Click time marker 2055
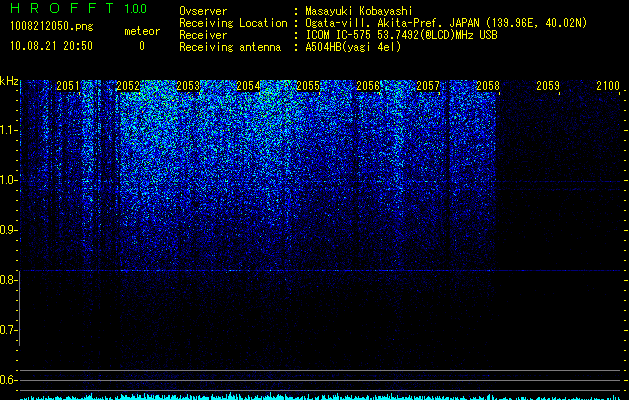 pyautogui.click(x=308, y=86)
